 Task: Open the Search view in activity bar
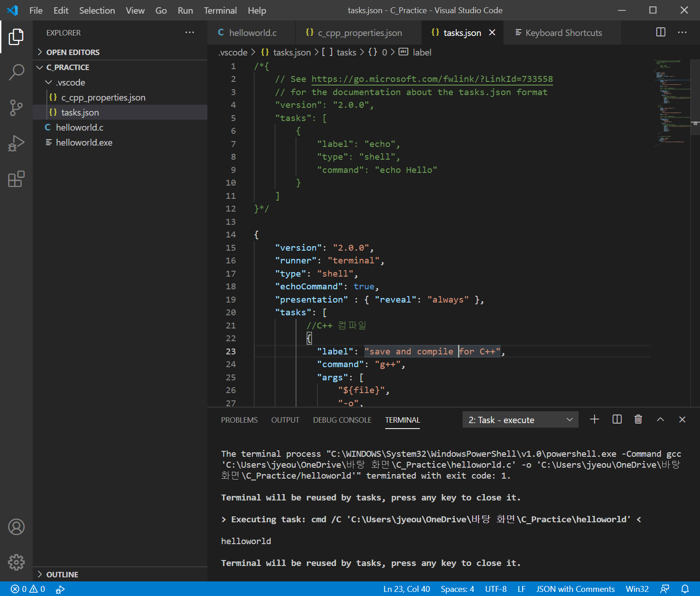(x=16, y=72)
